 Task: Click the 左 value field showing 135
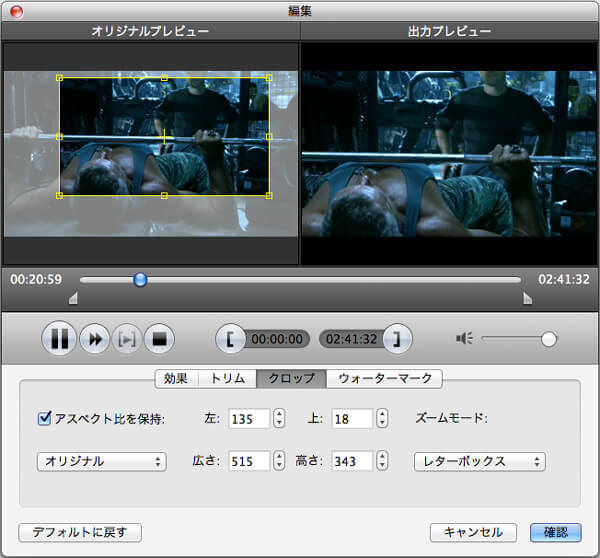pos(249,419)
